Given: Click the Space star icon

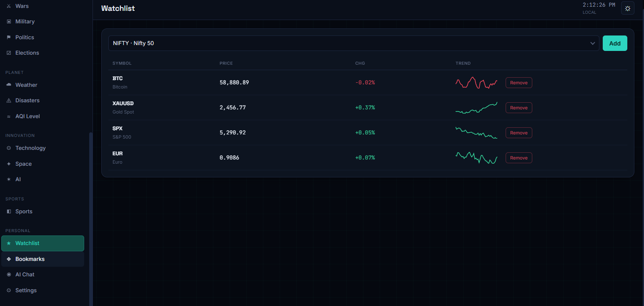Looking at the screenshot, I should (9, 164).
